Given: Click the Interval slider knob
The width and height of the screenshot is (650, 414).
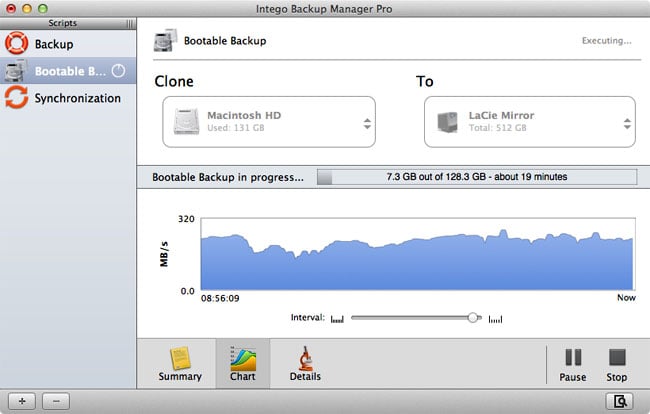Looking at the screenshot, I should click(473, 318).
